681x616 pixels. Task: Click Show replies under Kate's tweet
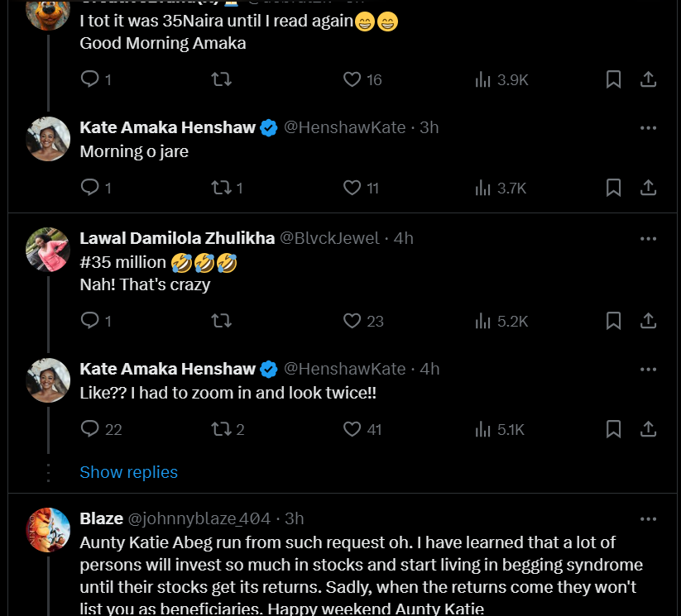[128, 472]
